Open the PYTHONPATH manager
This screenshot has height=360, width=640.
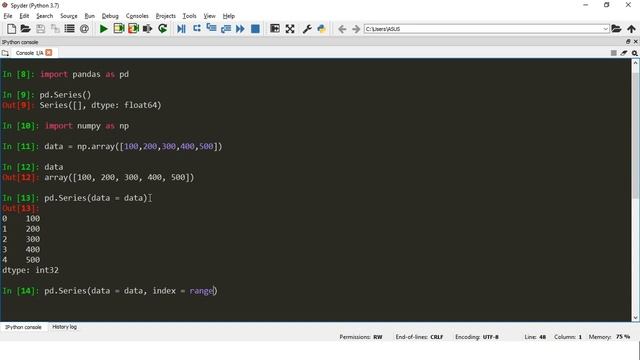click(x=322, y=29)
